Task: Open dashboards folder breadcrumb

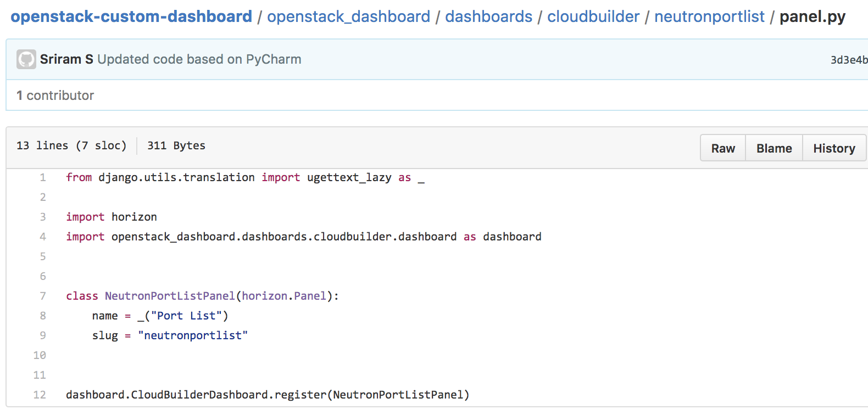Action: 488,16
